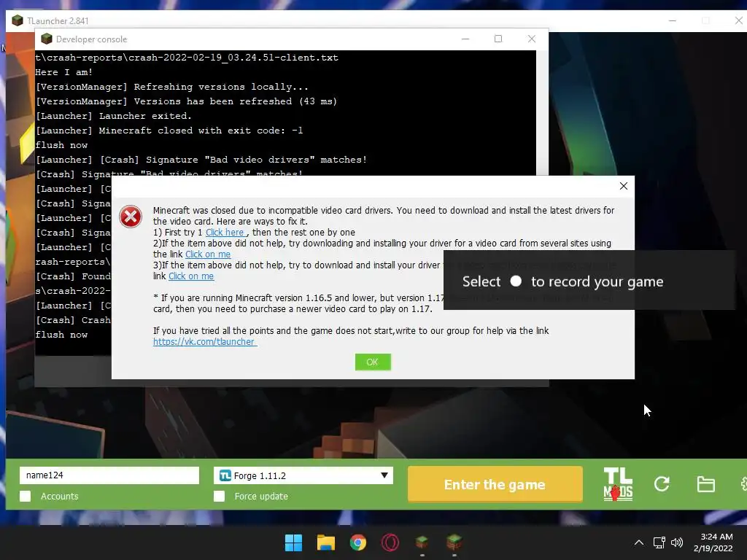Click the TLauncher title bar cube icon

pyautogui.click(x=18, y=20)
